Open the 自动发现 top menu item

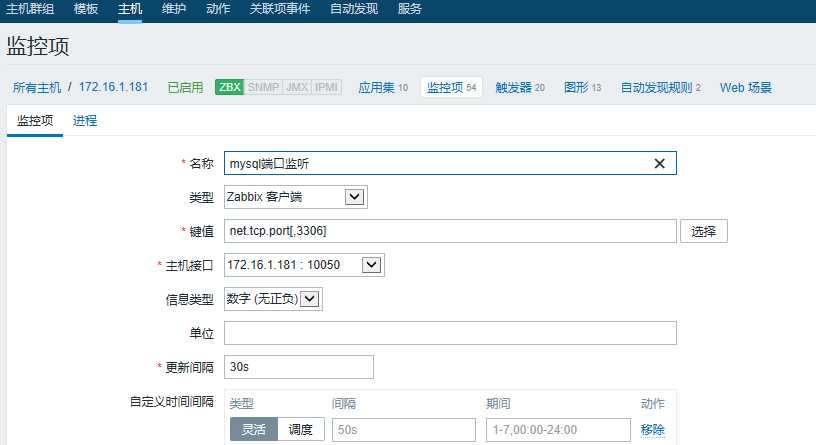[354, 9]
